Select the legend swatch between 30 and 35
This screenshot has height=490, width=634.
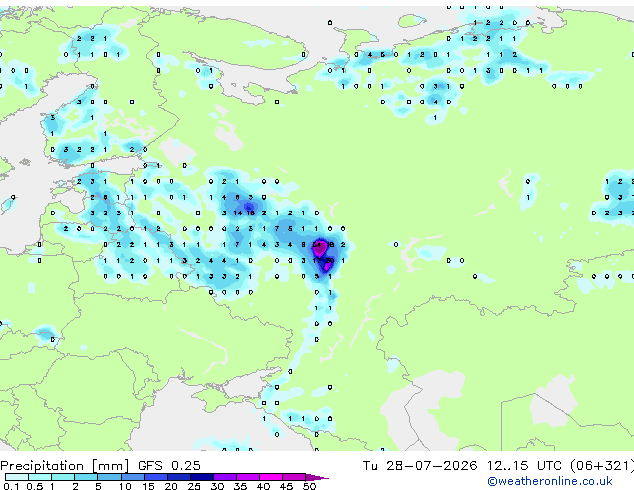tap(225, 477)
